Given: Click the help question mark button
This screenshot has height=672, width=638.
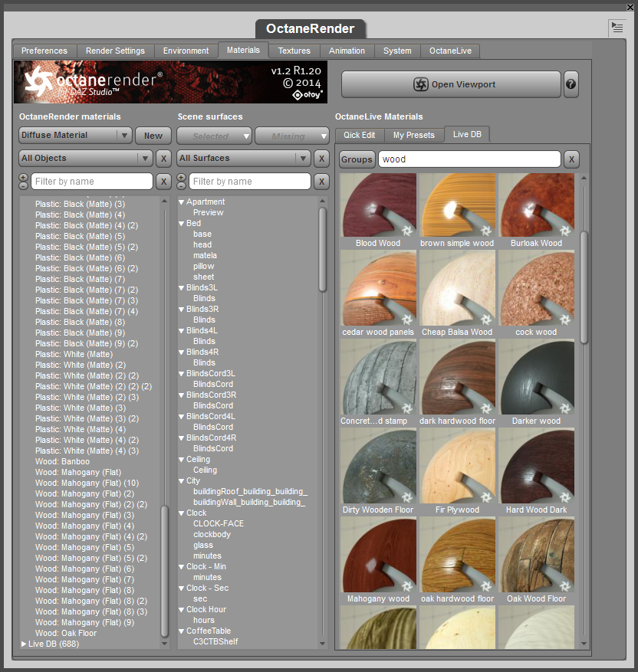Looking at the screenshot, I should point(571,84).
